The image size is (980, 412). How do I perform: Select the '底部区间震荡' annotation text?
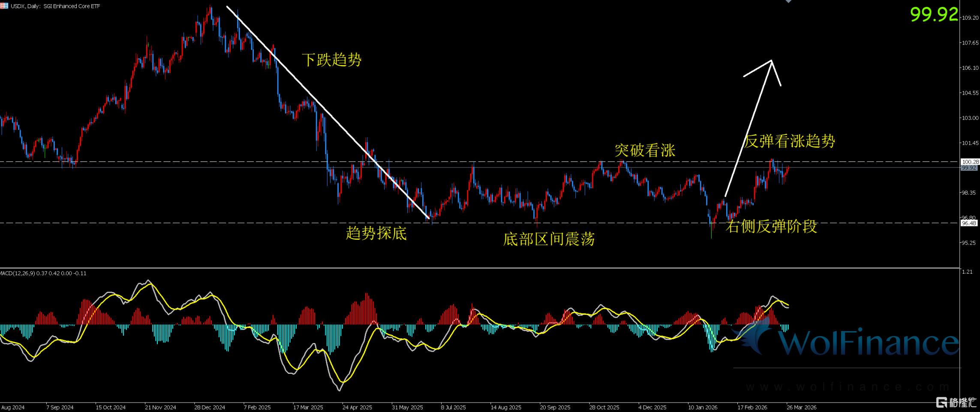tap(549, 239)
